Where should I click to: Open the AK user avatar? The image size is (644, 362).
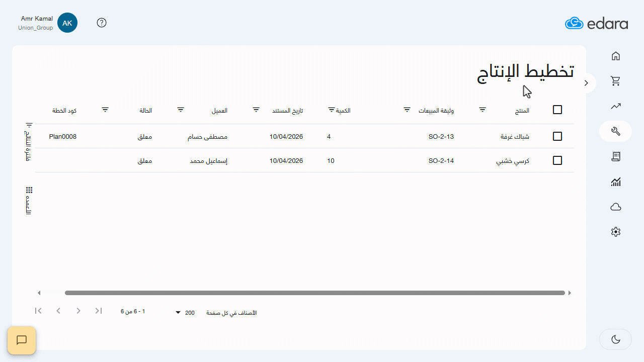pyautogui.click(x=67, y=23)
